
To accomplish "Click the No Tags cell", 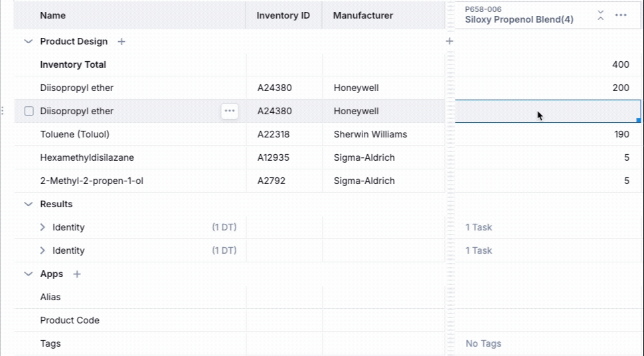I will (x=483, y=344).
